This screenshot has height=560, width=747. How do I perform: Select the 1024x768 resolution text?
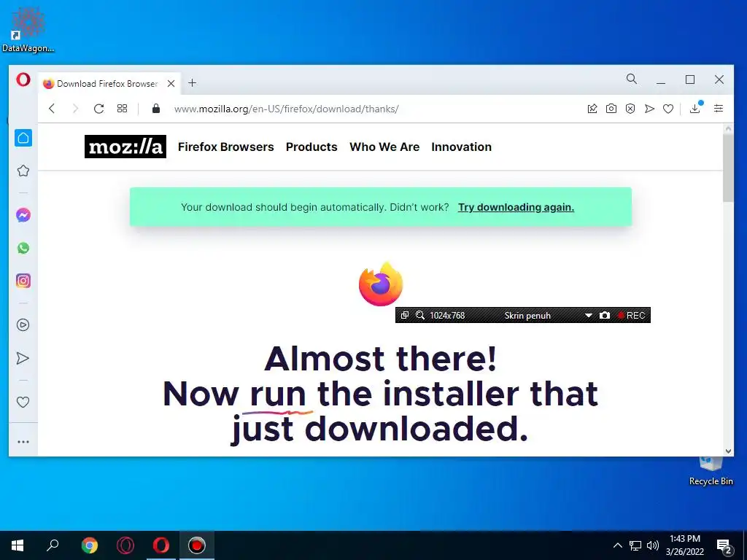click(447, 315)
